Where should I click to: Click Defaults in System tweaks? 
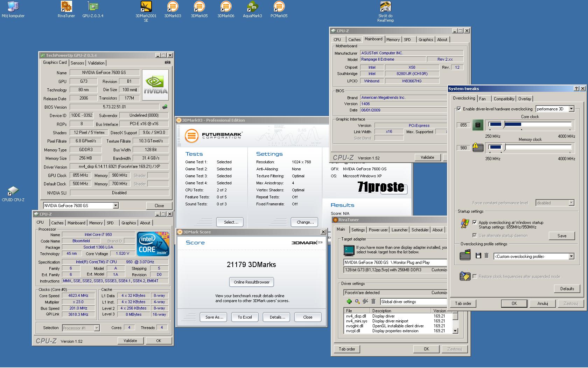(567, 289)
